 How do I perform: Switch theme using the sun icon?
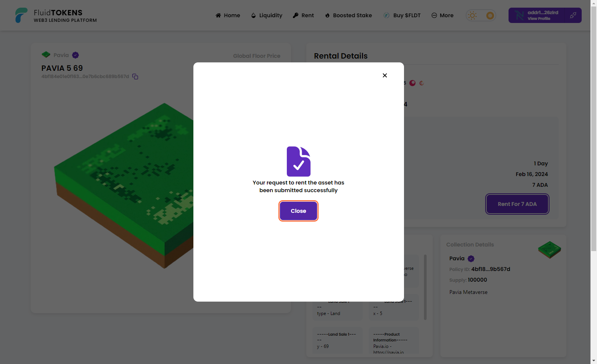[472, 15]
